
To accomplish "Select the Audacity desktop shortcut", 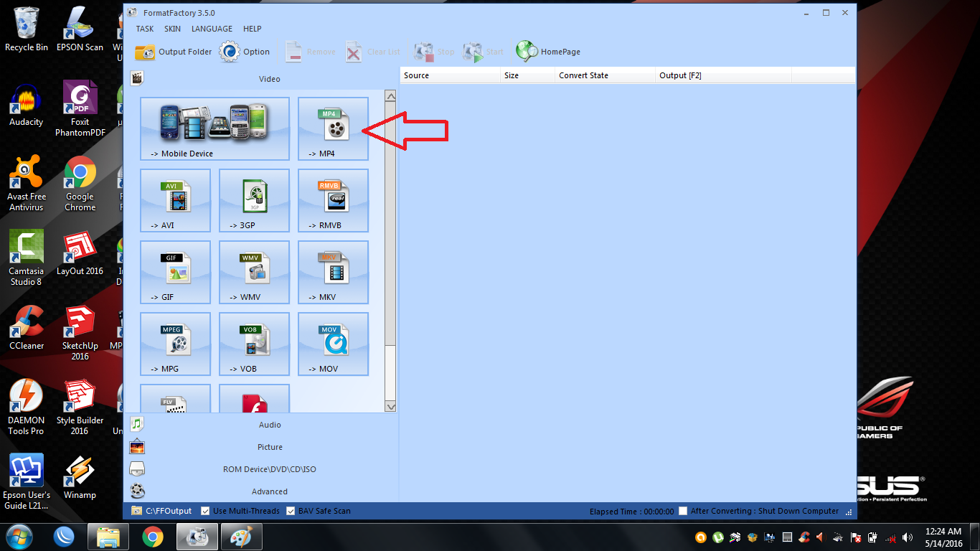I will [27, 105].
